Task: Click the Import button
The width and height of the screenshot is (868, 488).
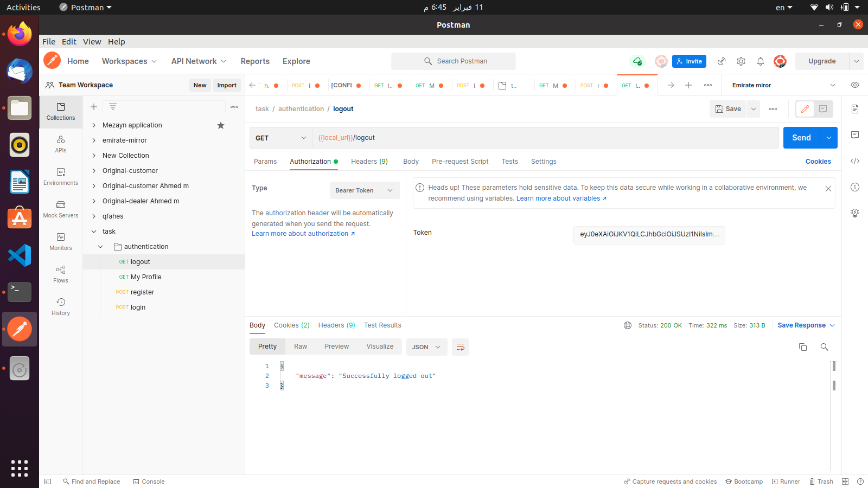Action: (227, 85)
